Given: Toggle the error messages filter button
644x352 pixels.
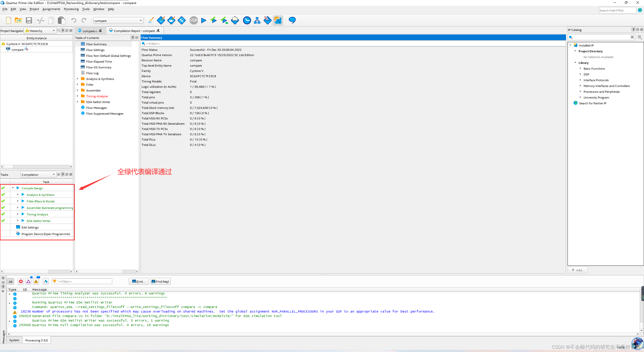Looking at the screenshot, I should 21,281.
